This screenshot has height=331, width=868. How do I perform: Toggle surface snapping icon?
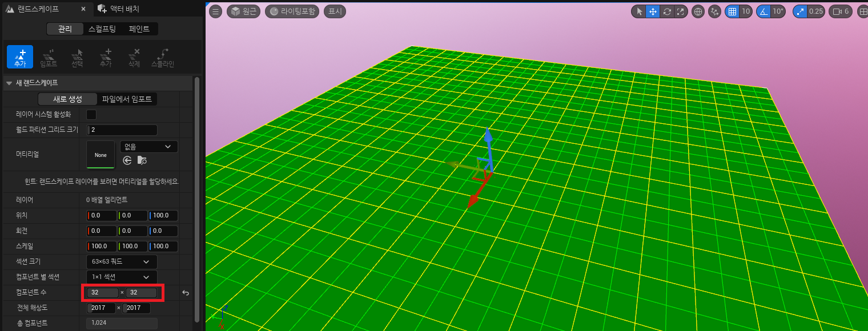(x=714, y=11)
